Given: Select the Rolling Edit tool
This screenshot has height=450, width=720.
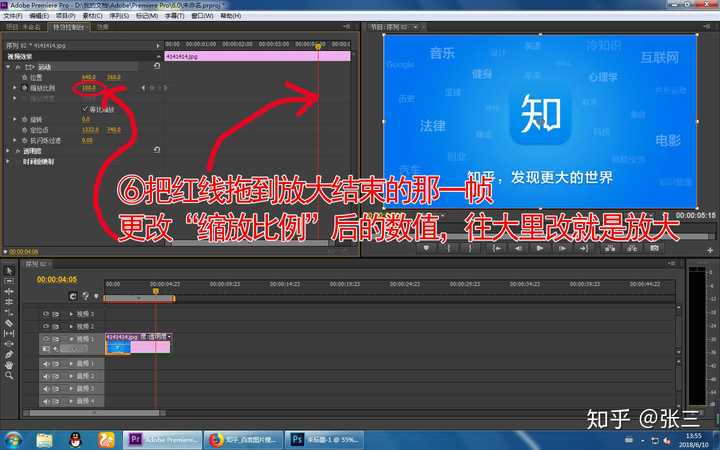Looking at the screenshot, I should coord(9,302).
